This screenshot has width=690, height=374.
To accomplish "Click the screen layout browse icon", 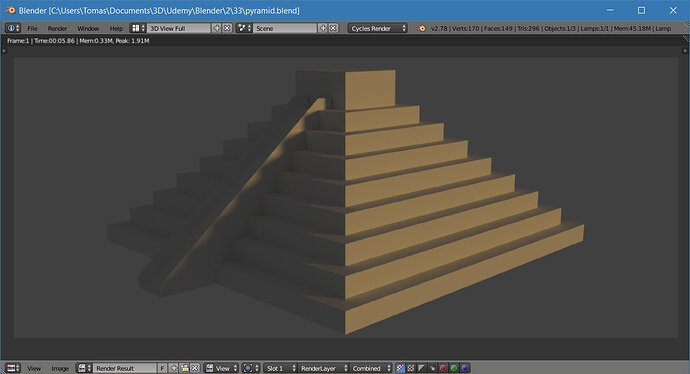I will (x=138, y=28).
